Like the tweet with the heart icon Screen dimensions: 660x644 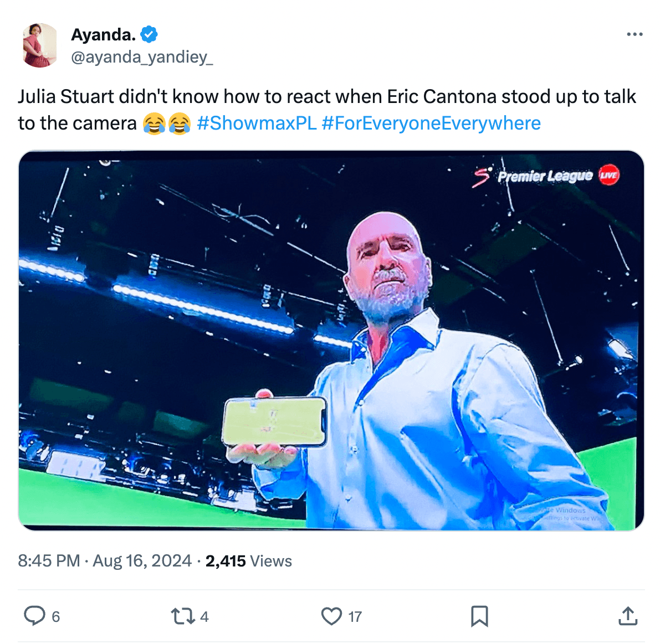tap(331, 616)
